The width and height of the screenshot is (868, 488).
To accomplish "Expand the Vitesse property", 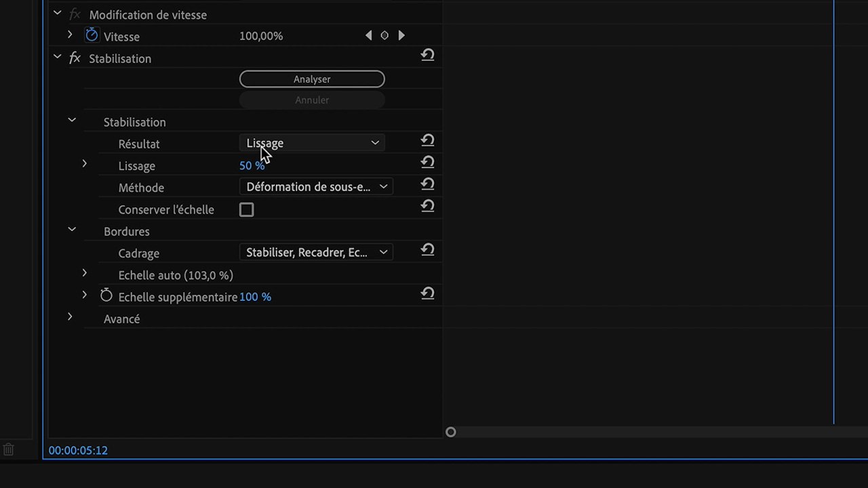I will [70, 34].
